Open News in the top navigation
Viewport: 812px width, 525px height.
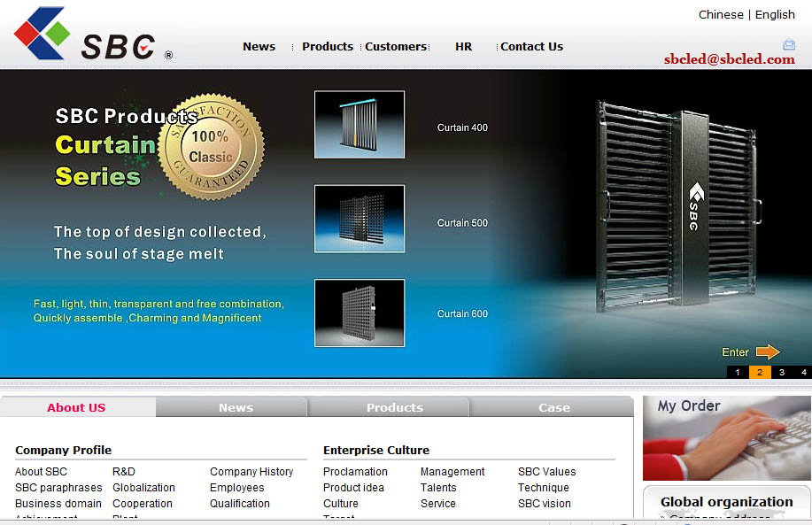tap(259, 47)
